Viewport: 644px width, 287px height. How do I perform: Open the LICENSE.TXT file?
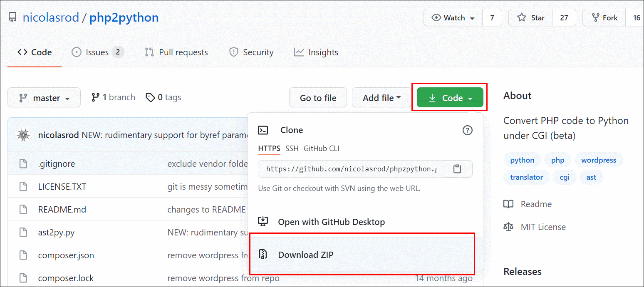coord(62,186)
